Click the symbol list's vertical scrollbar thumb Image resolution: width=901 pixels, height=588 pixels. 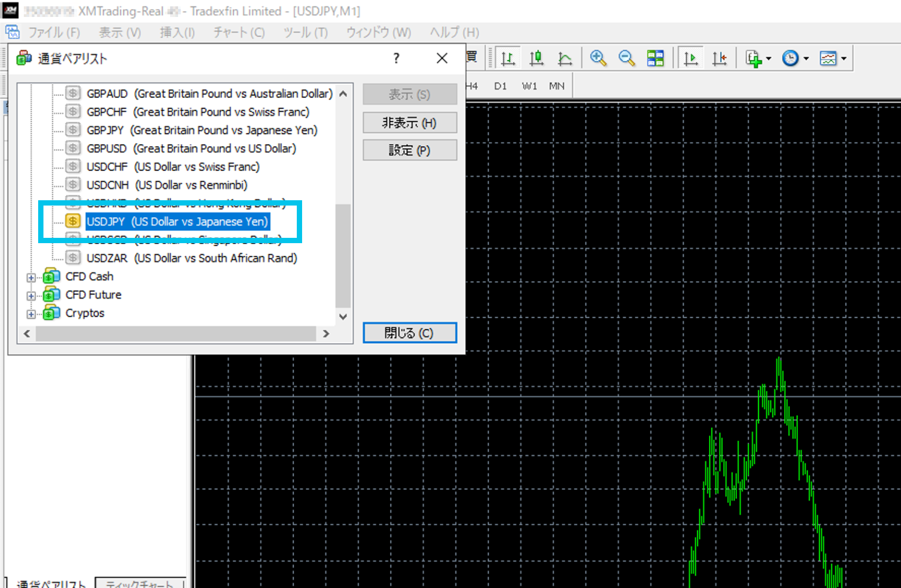click(x=343, y=254)
